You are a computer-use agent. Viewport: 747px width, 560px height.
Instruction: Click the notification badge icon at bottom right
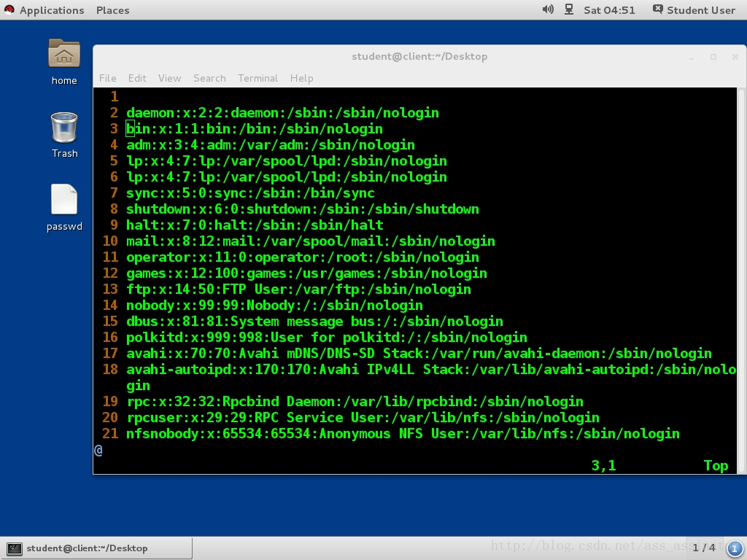(x=734, y=548)
